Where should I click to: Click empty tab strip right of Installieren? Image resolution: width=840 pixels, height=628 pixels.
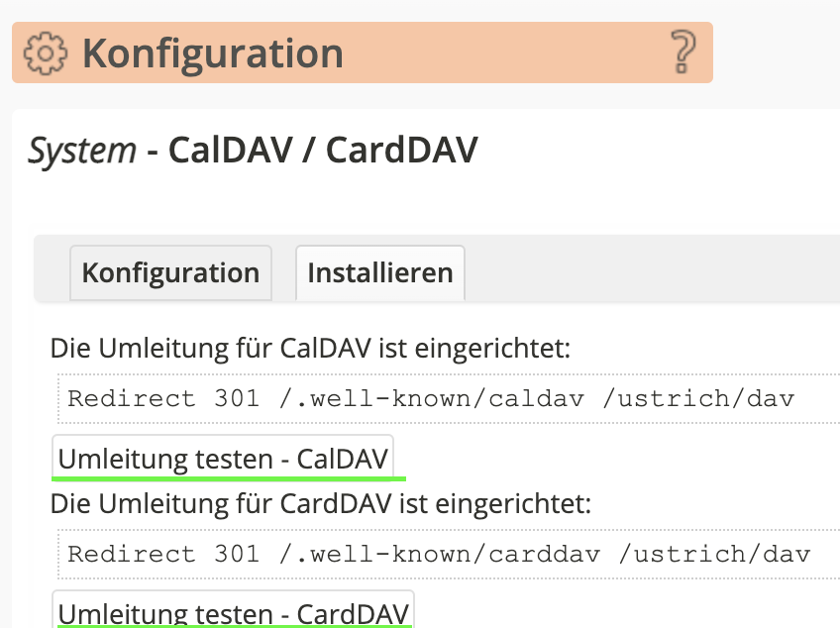(644, 269)
